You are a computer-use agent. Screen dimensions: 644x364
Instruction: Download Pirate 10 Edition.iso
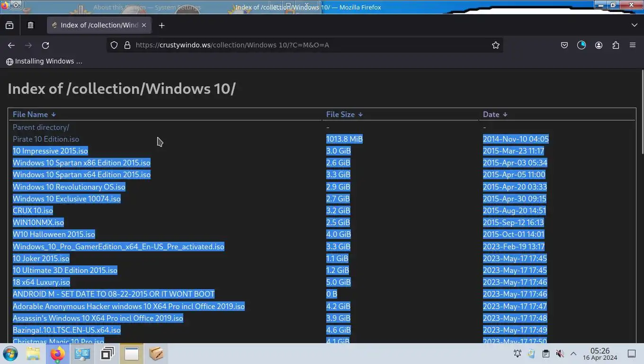point(46,139)
